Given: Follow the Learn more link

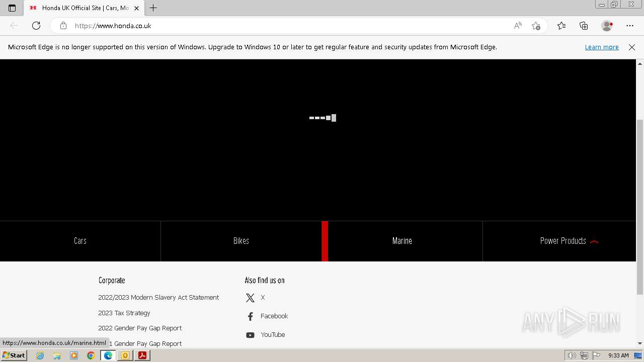Looking at the screenshot, I should tap(602, 47).
